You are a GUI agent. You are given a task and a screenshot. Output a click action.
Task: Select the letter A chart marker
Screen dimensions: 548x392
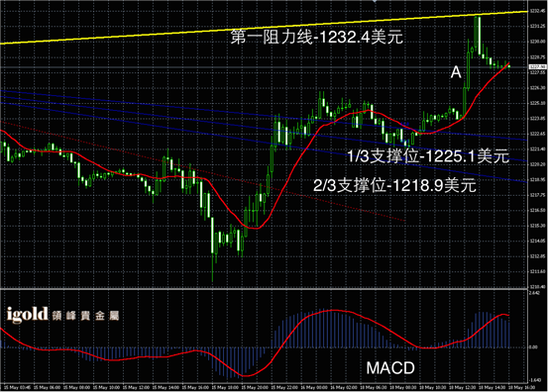click(456, 72)
